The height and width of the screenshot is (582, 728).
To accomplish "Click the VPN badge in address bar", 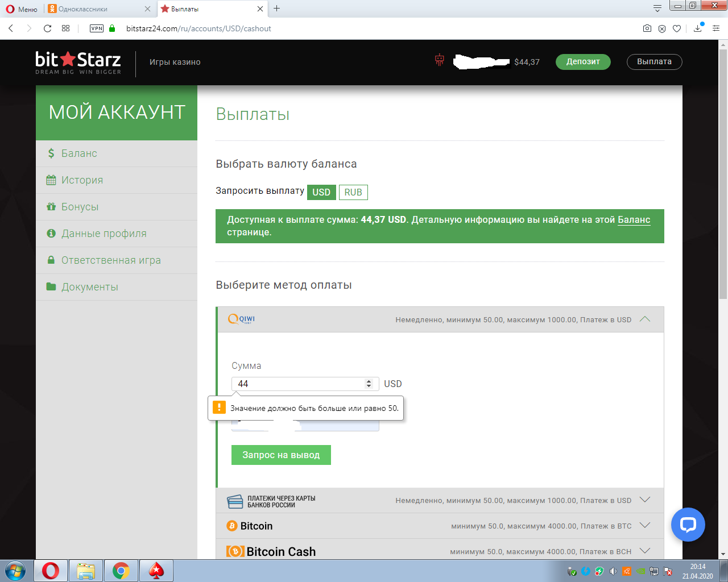I will tap(97, 28).
